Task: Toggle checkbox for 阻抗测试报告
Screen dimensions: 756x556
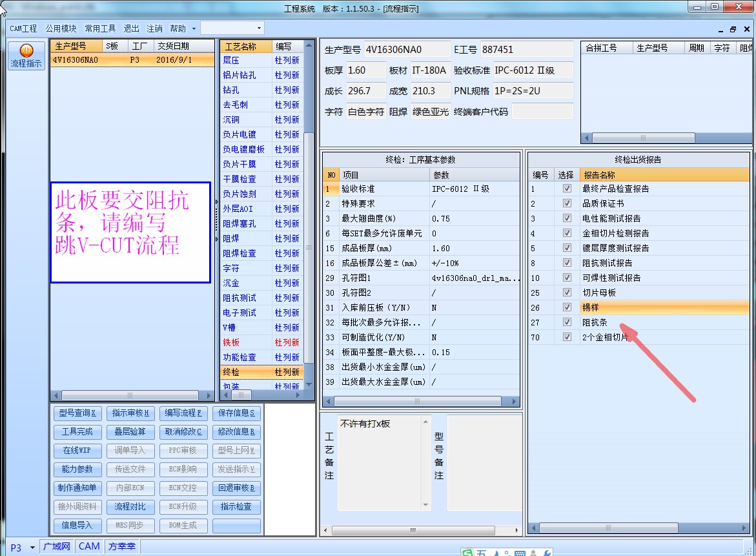Action: (x=567, y=262)
